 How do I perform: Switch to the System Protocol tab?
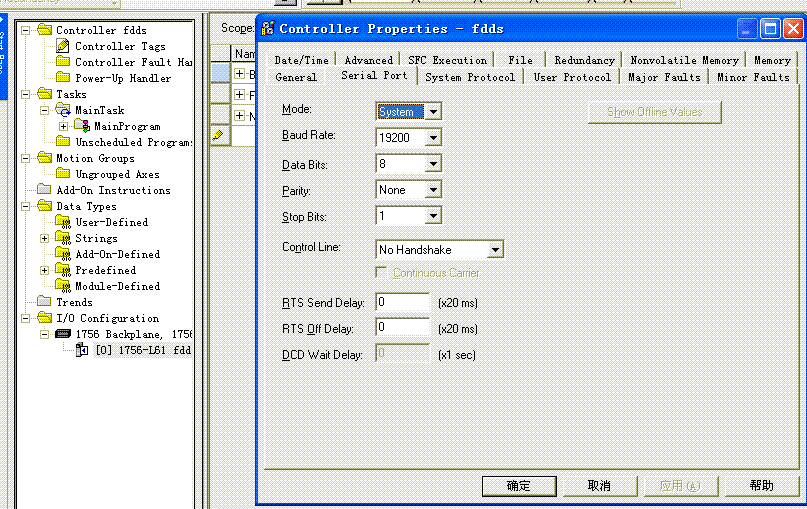470,77
